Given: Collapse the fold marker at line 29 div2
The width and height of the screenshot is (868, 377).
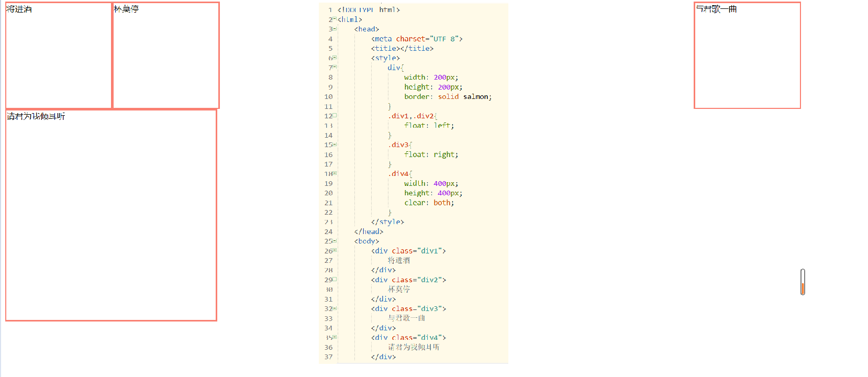Looking at the screenshot, I should 335,279.
